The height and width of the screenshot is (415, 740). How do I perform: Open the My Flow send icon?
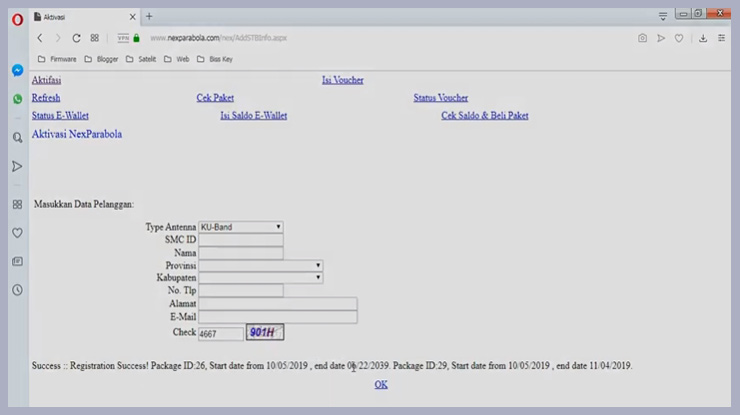pyautogui.click(x=661, y=38)
